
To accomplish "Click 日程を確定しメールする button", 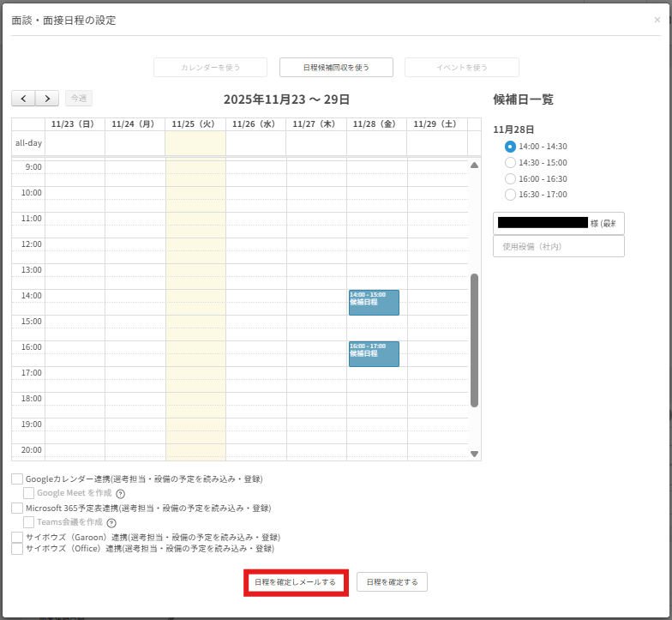I will tap(296, 582).
